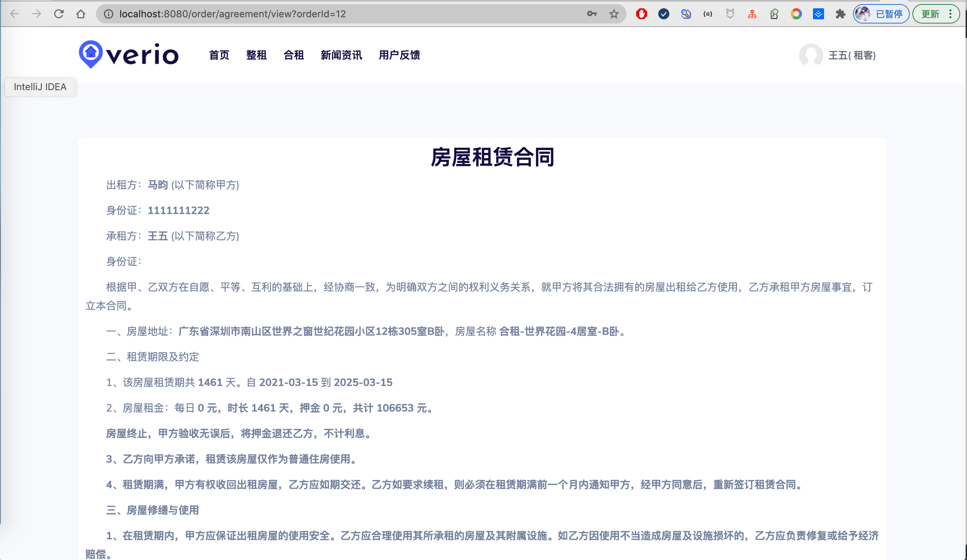Navigate to 用户反馈 page
Image resolution: width=967 pixels, height=560 pixels.
[x=399, y=55]
